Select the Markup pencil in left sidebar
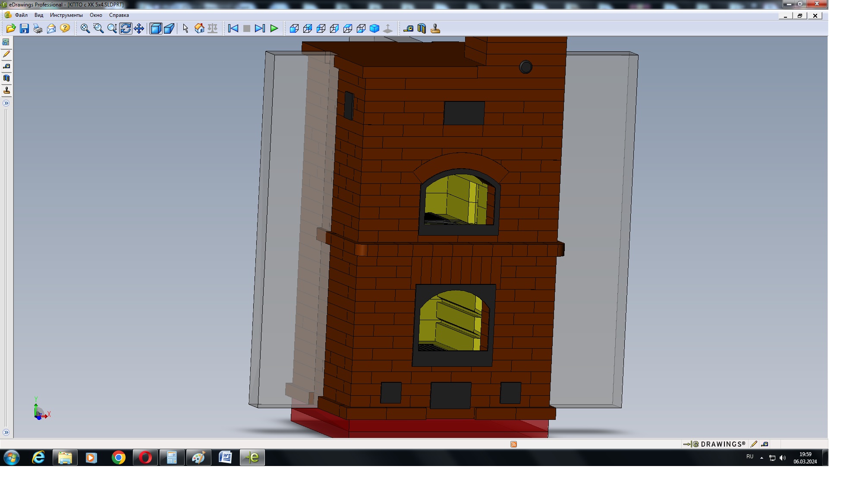The width and height of the screenshot is (856, 504). (6, 54)
